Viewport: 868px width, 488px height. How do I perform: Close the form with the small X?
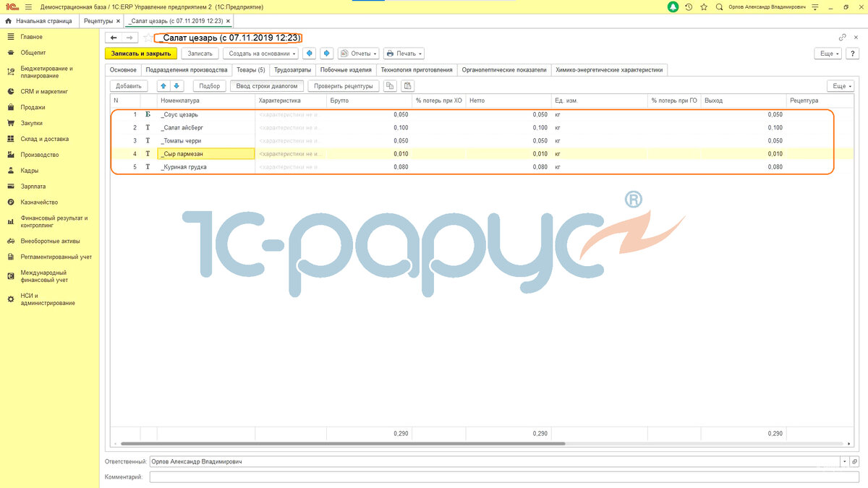(857, 38)
